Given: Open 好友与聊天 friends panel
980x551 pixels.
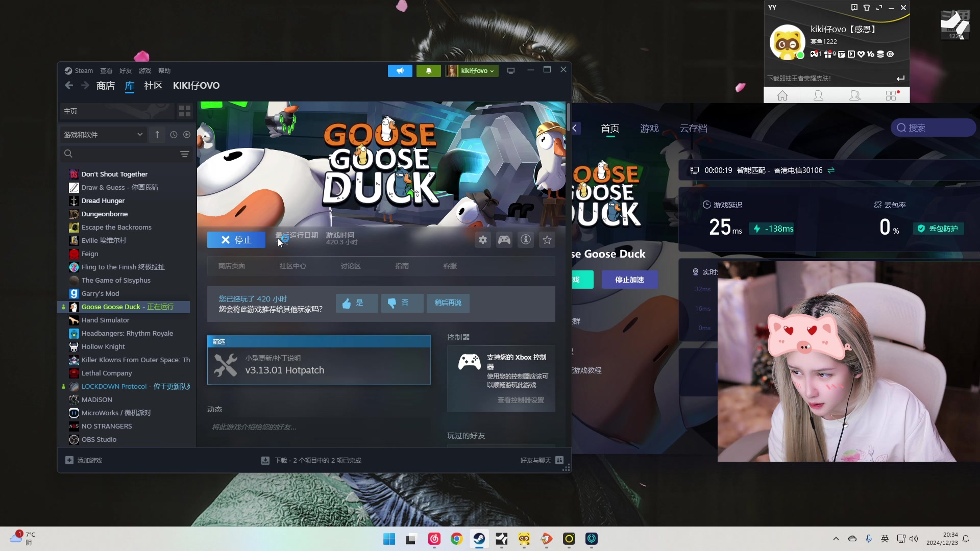Looking at the screenshot, I should [542, 460].
